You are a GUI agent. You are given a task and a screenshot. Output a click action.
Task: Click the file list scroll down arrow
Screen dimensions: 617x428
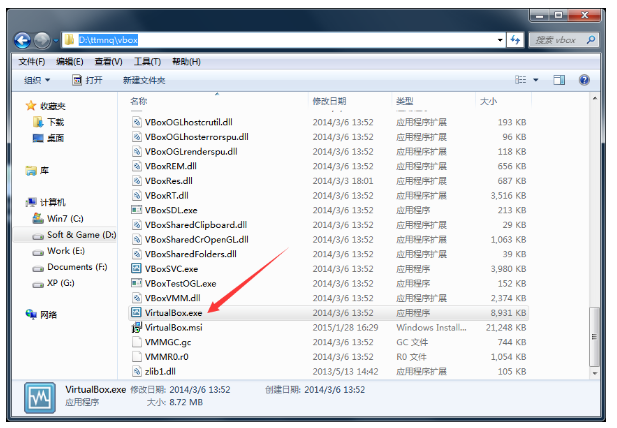pyautogui.click(x=595, y=373)
